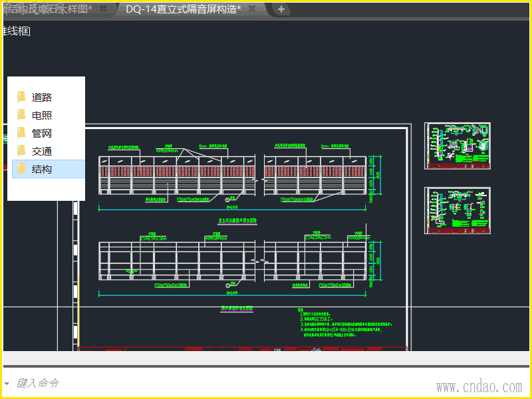Image resolution: width=532 pixels, height=399 pixels.
Task: Click the 电照 folder icon
Action: [21, 115]
